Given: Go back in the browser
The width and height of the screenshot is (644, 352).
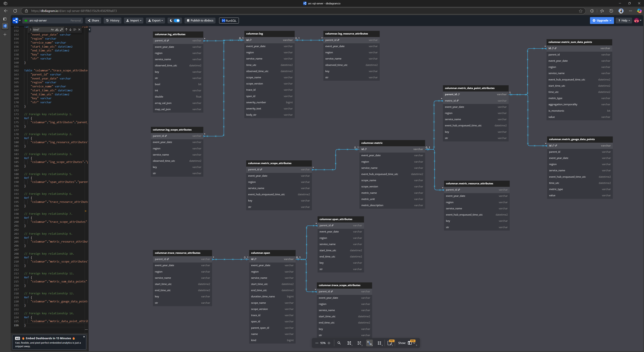Looking at the screenshot, I should [6, 11].
